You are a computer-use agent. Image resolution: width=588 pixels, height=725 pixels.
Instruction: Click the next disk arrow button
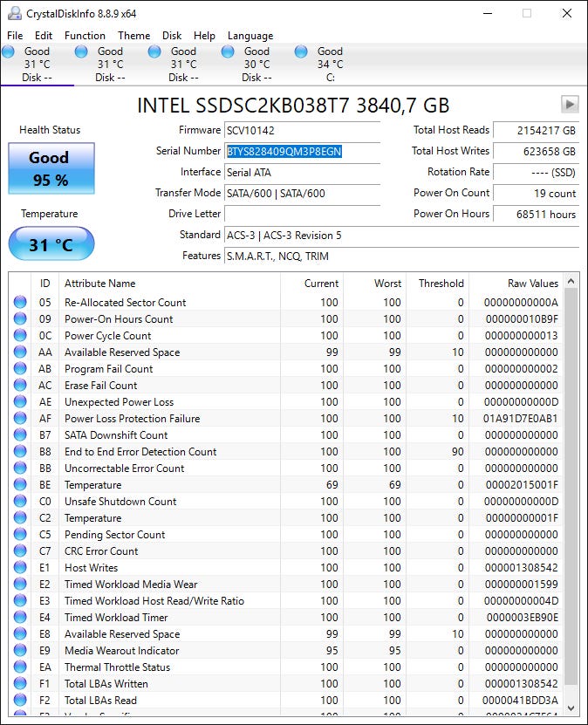click(x=570, y=104)
